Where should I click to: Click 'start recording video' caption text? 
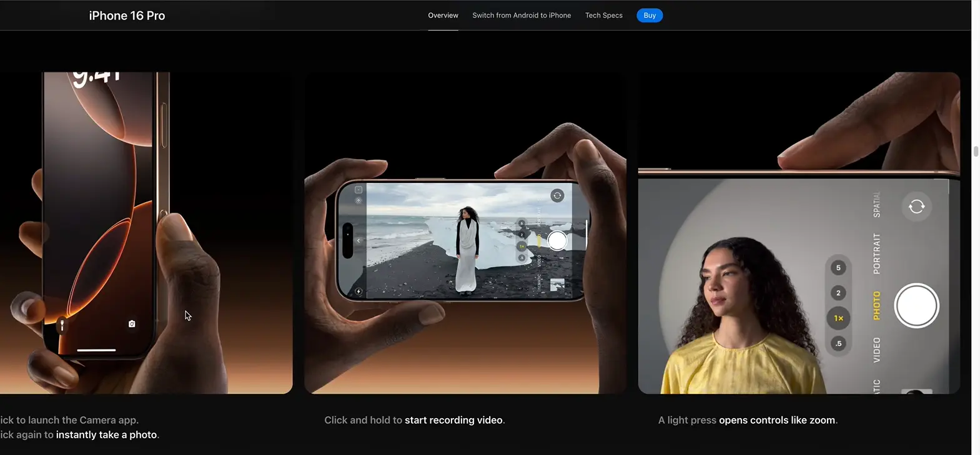pyautogui.click(x=453, y=420)
